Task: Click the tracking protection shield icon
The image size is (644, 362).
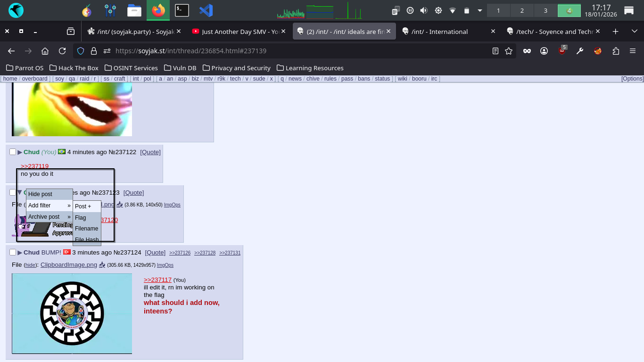Action: pyautogui.click(x=81, y=51)
